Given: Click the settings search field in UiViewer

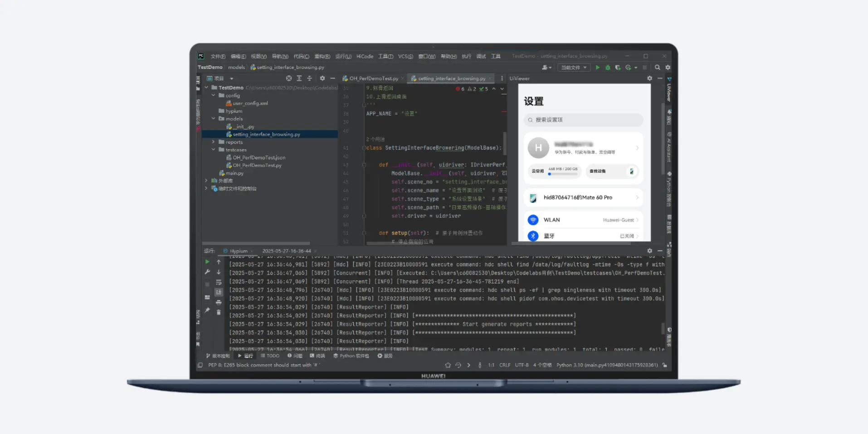Looking at the screenshot, I should (583, 120).
